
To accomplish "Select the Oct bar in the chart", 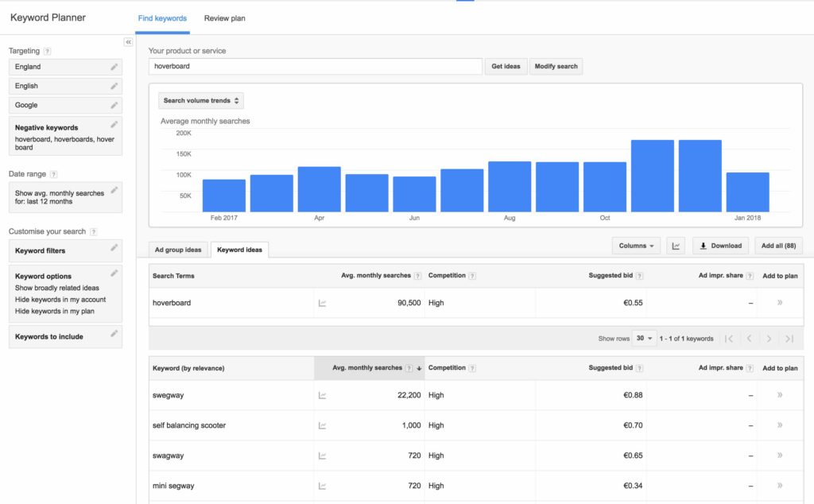I will point(605,187).
